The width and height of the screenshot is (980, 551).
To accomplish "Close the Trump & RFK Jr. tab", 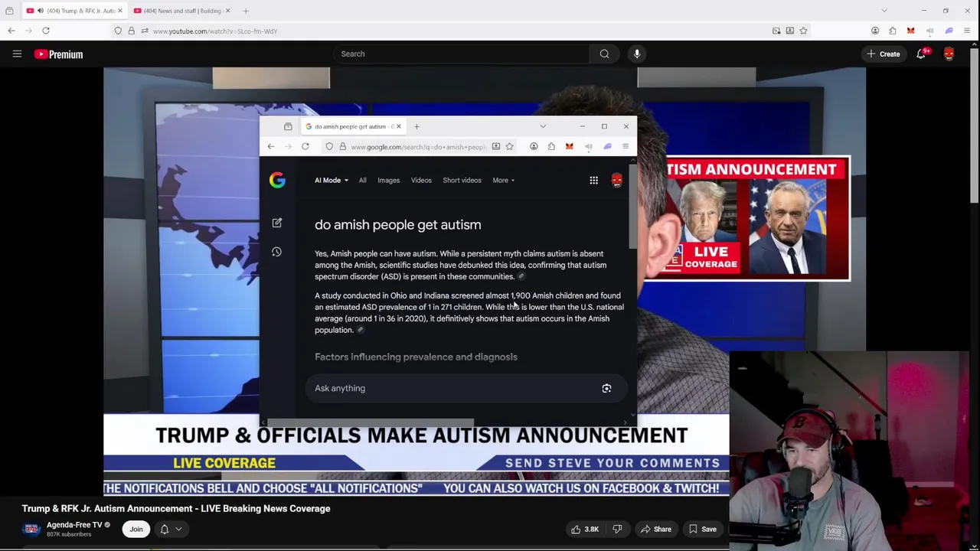I will pos(119,11).
